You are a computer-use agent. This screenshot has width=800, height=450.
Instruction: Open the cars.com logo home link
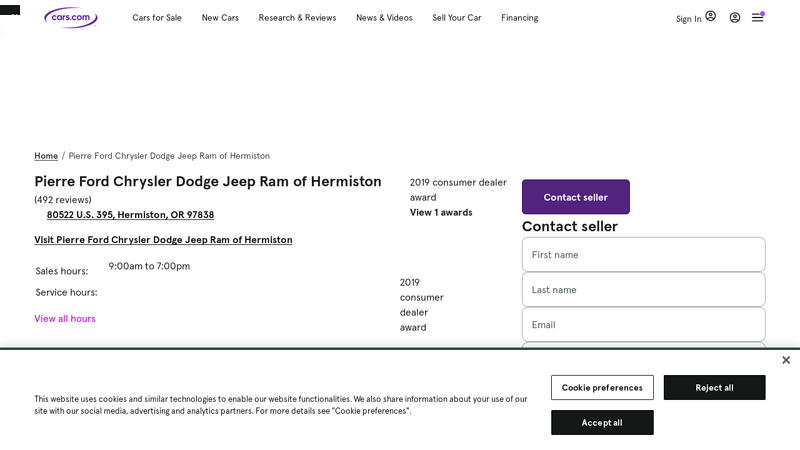71,17
